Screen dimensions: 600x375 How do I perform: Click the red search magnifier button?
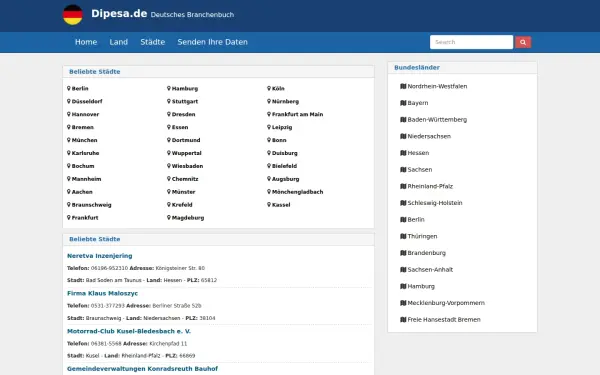[523, 42]
